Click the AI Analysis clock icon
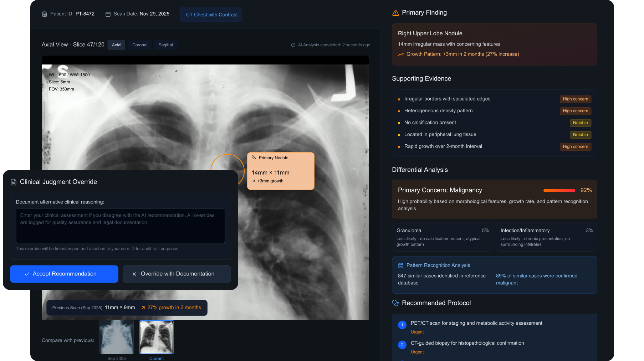This screenshot has height=361, width=644. click(293, 45)
